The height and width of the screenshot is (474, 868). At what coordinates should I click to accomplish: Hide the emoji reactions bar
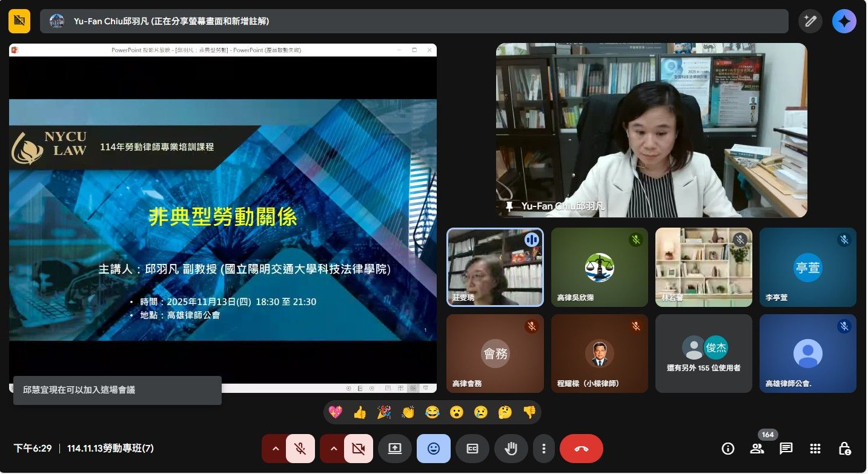pyautogui.click(x=433, y=449)
